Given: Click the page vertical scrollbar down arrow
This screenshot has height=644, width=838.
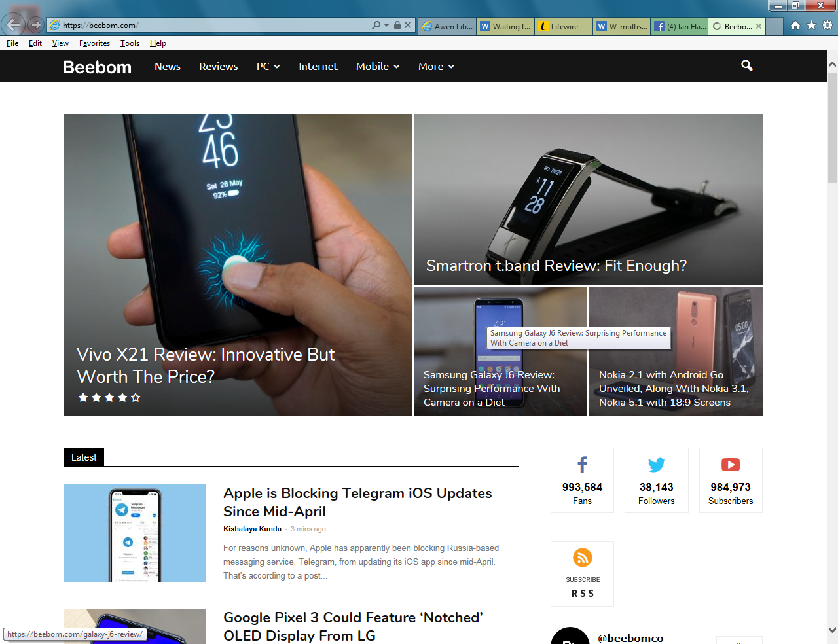Looking at the screenshot, I should pyautogui.click(x=832, y=630).
